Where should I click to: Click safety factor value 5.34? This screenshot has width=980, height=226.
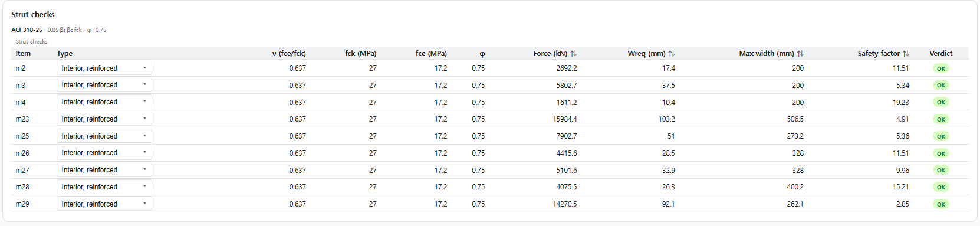pos(903,86)
